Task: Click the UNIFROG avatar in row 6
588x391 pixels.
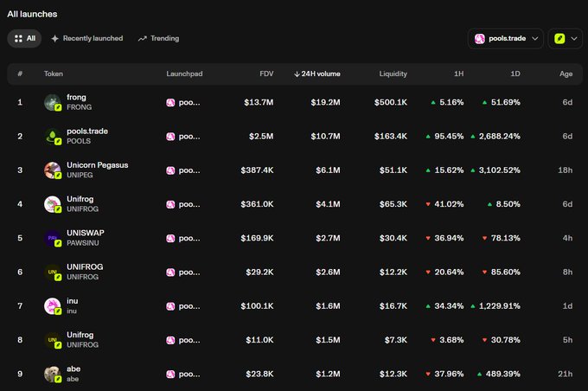Action: click(x=53, y=272)
